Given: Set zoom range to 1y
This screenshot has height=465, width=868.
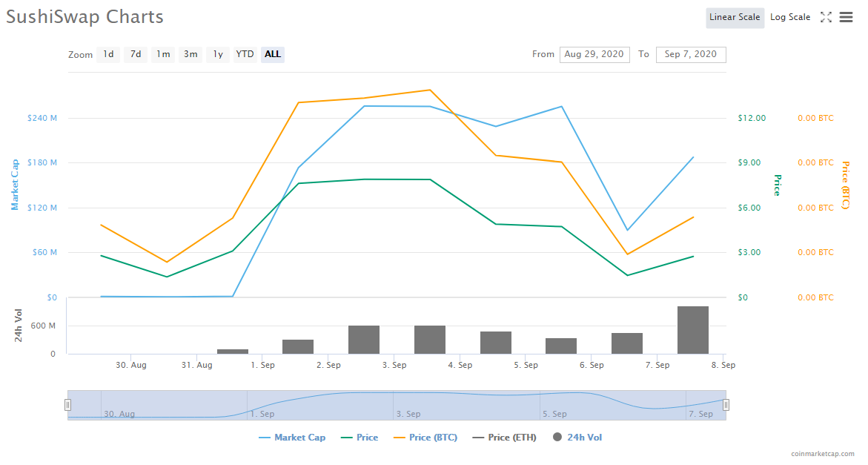Looking at the screenshot, I should 218,54.
